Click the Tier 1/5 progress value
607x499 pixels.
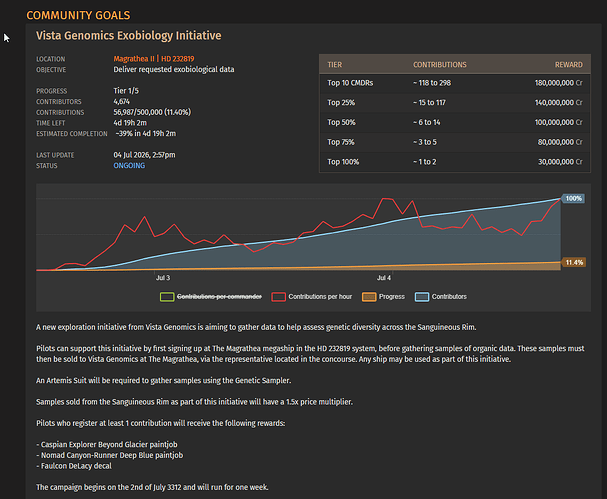pyautogui.click(x=126, y=91)
